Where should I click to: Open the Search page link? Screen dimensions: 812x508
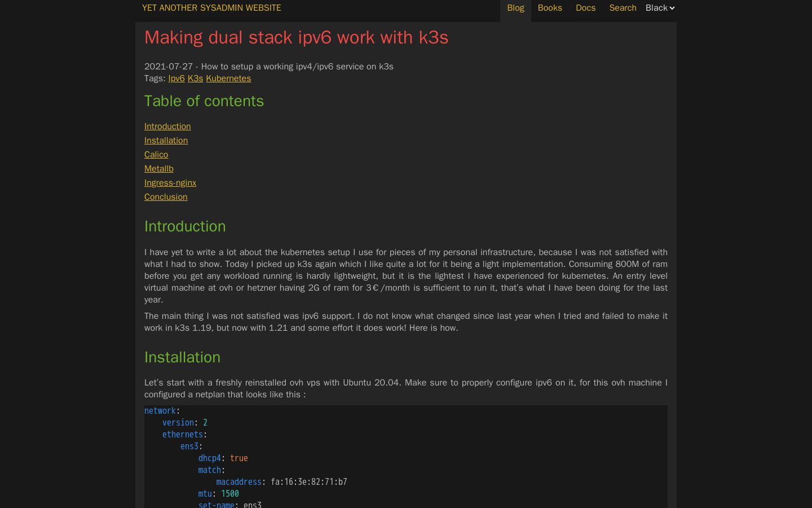click(x=623, y=8)
